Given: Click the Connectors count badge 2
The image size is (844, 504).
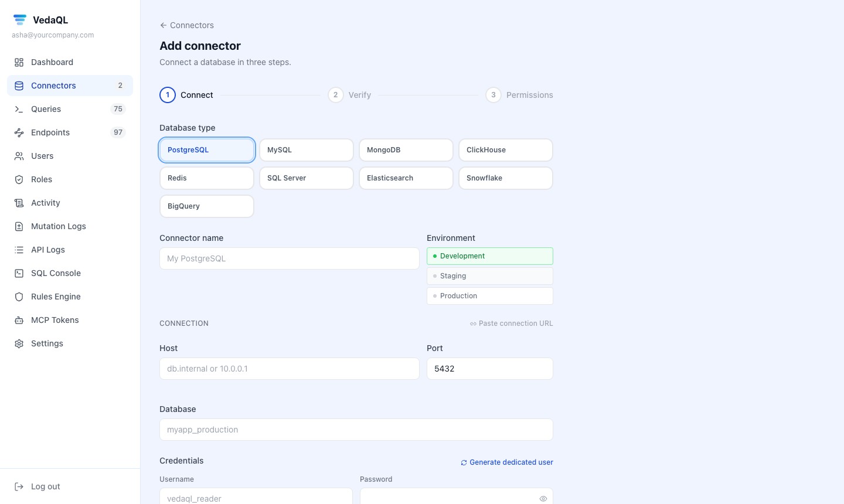Looking at the screenshot, I should (x=120, y=86).
